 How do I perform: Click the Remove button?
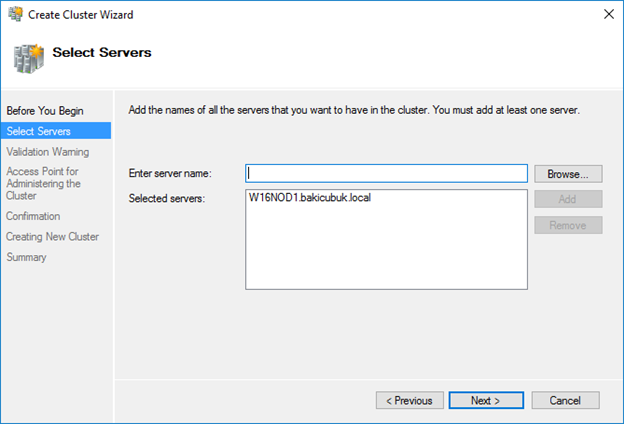(x=568, y=225)
